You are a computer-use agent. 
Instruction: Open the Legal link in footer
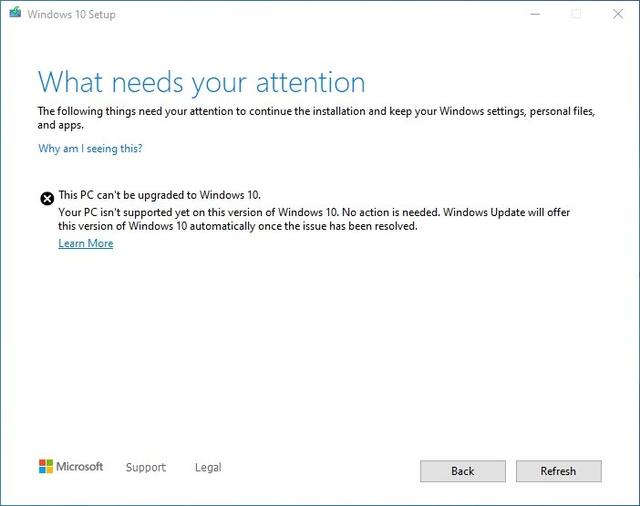click(x=208, y=467)
